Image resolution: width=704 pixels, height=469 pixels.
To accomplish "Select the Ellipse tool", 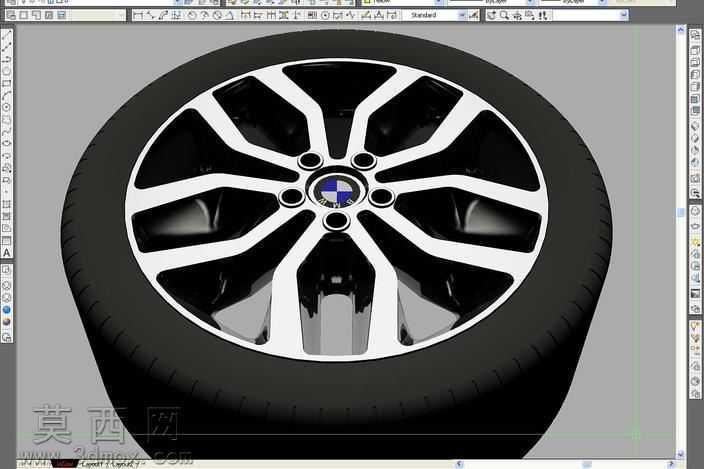I will tap(7, 144).
